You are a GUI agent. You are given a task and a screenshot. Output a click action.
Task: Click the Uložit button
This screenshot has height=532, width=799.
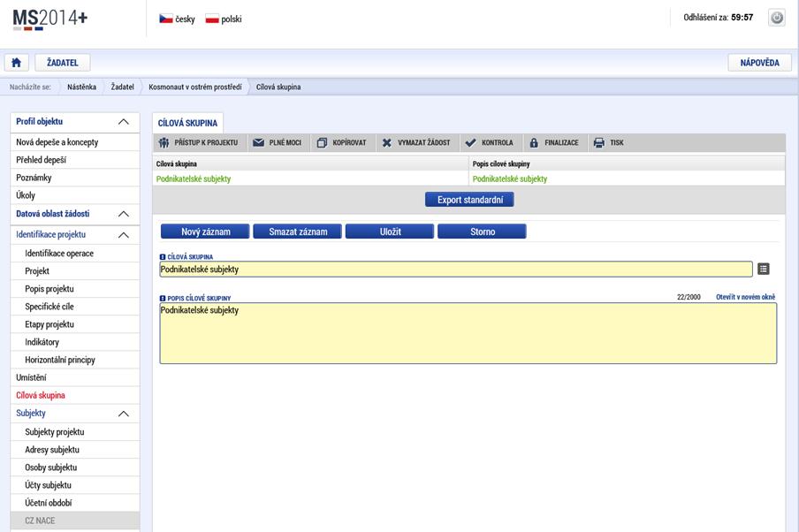(x=390, y=232)
